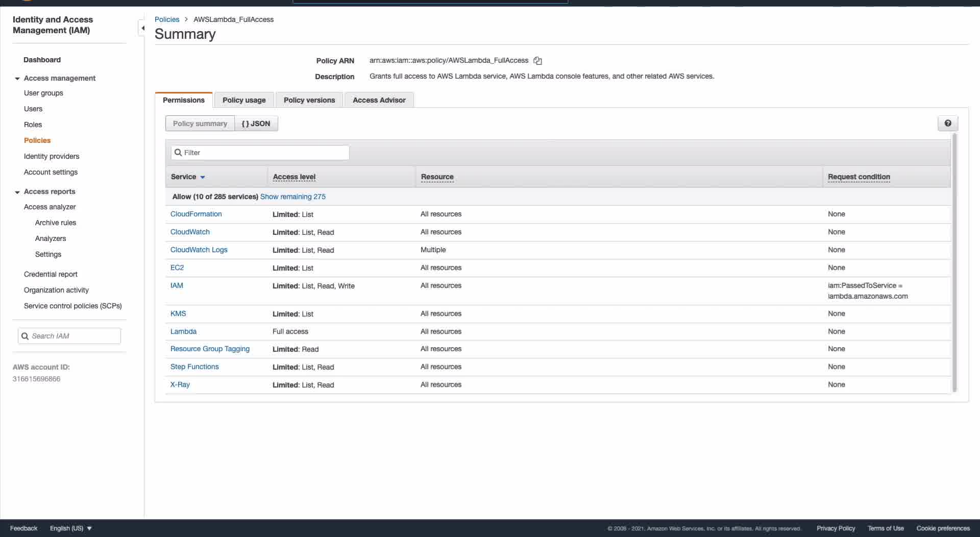The width and height of the screenshot is (980, 537).
Task: Select the AWS account ID number 316615696866
Action: [x=36, y=379]
